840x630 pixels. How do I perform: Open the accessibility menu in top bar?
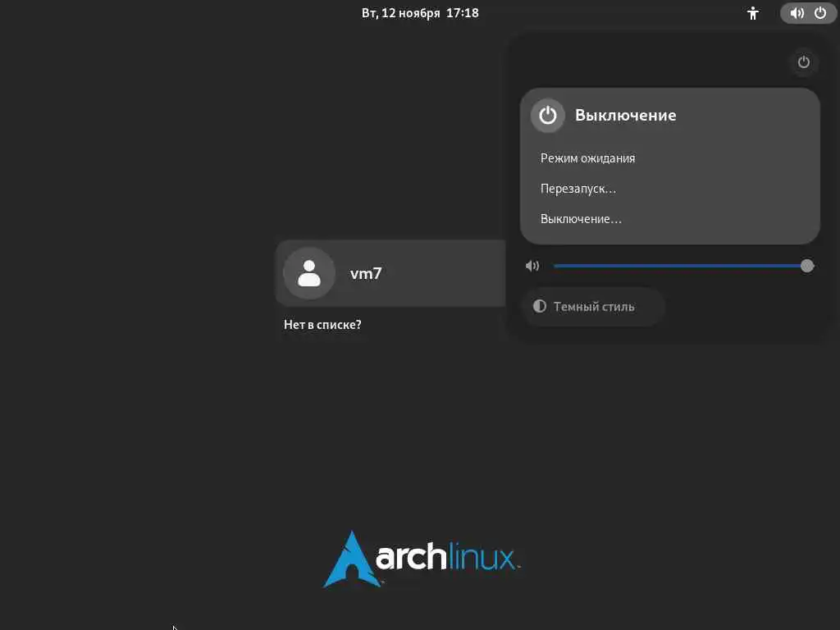[x=753, y=13]
